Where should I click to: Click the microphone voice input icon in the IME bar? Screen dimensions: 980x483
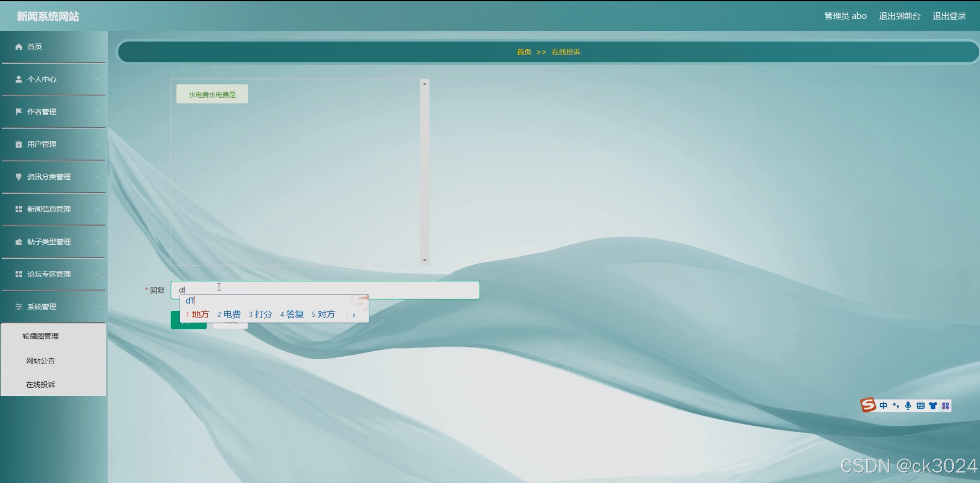[x=908, y=406]
